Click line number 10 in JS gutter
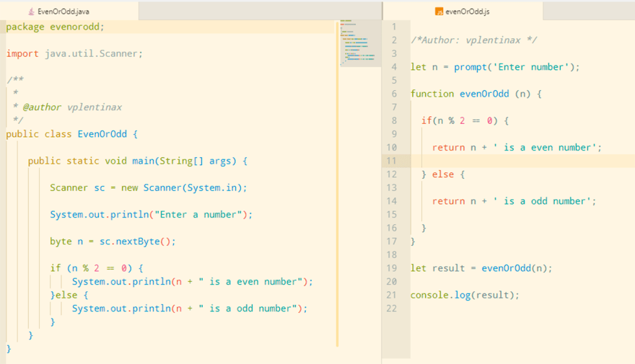This screenshot has height=364, width=635. (x=391, y=147)
